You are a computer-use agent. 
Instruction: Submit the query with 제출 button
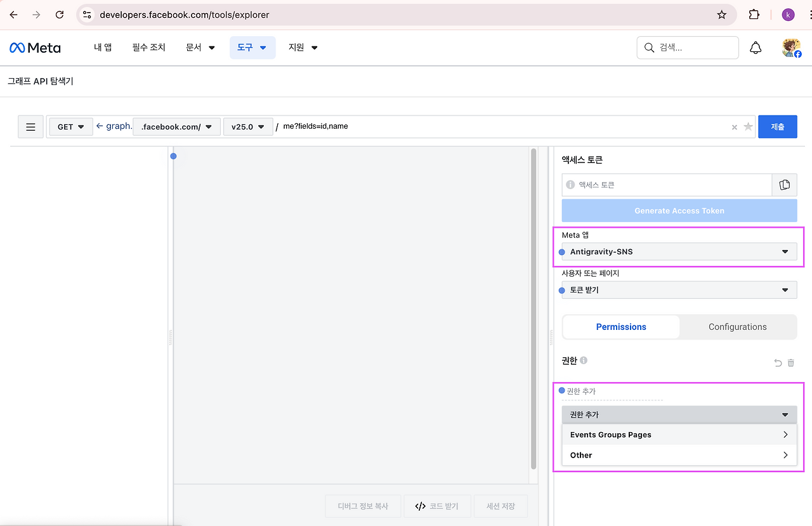[778, 127]
